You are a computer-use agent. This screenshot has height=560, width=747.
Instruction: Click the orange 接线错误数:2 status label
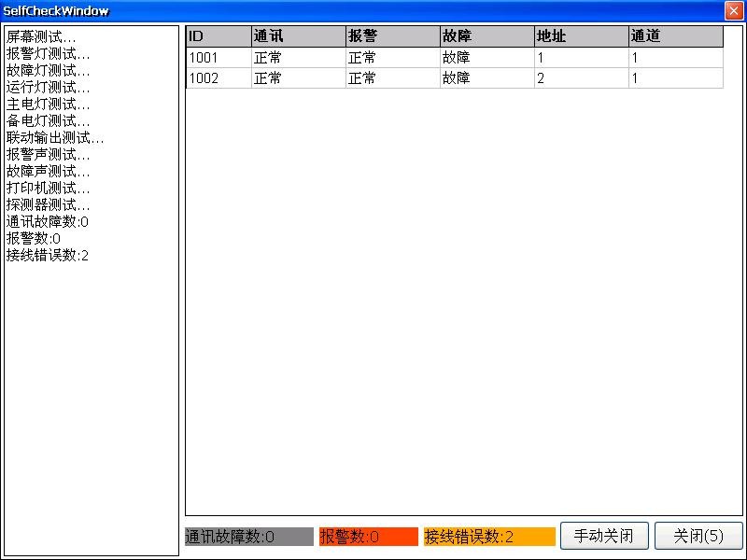[489, 537]
